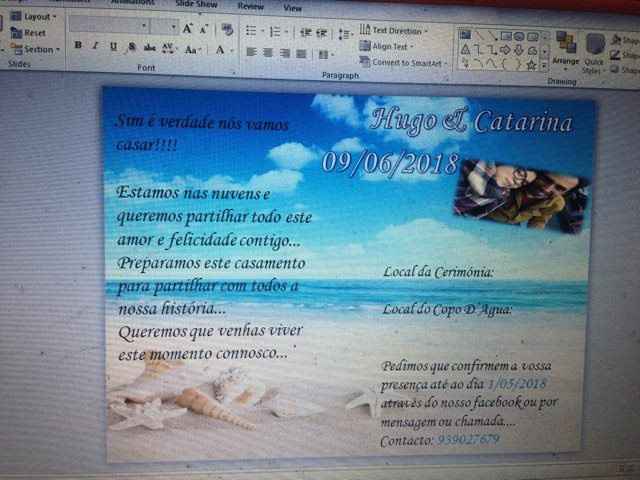The width and height of the screenshot is (640, 480).
Task: Apply Font Color
Action: (220, 50)
